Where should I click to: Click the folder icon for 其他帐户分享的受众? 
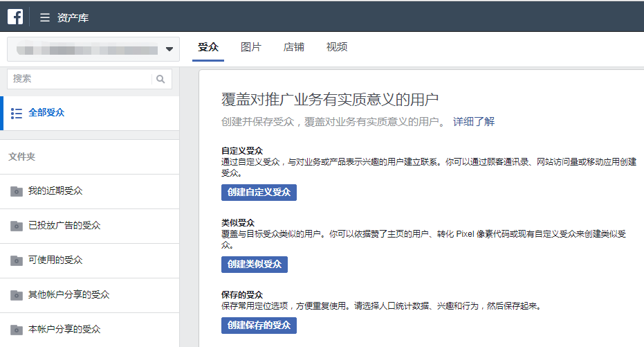click(x=17, y=295)
